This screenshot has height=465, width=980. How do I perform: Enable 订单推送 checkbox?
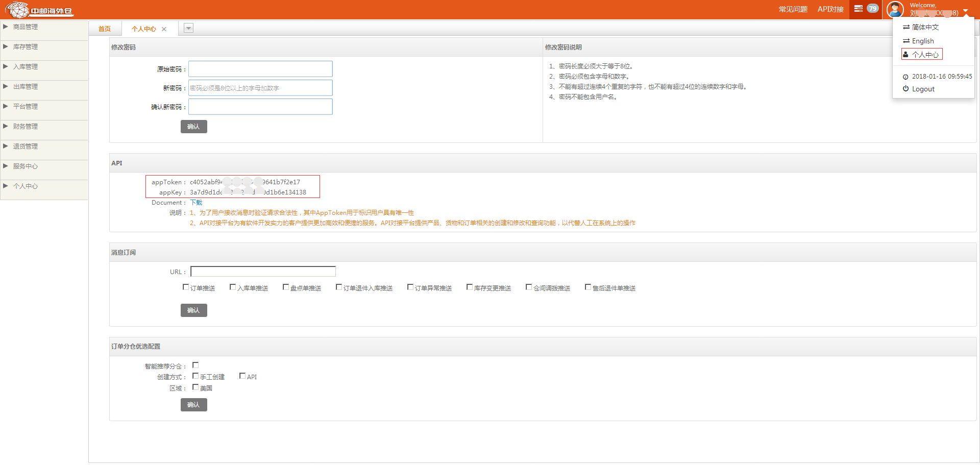(186, 287)
